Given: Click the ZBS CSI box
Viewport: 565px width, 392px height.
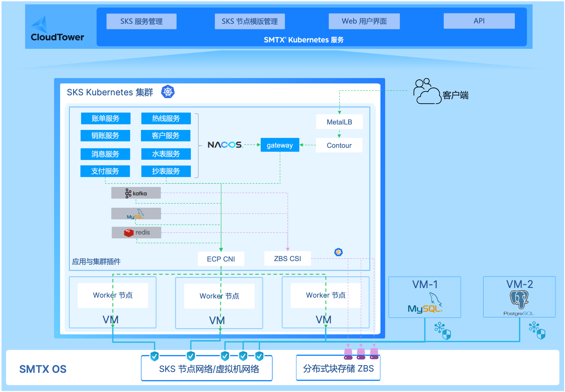Looking at the screenshot, I should (x=287, y=258).
